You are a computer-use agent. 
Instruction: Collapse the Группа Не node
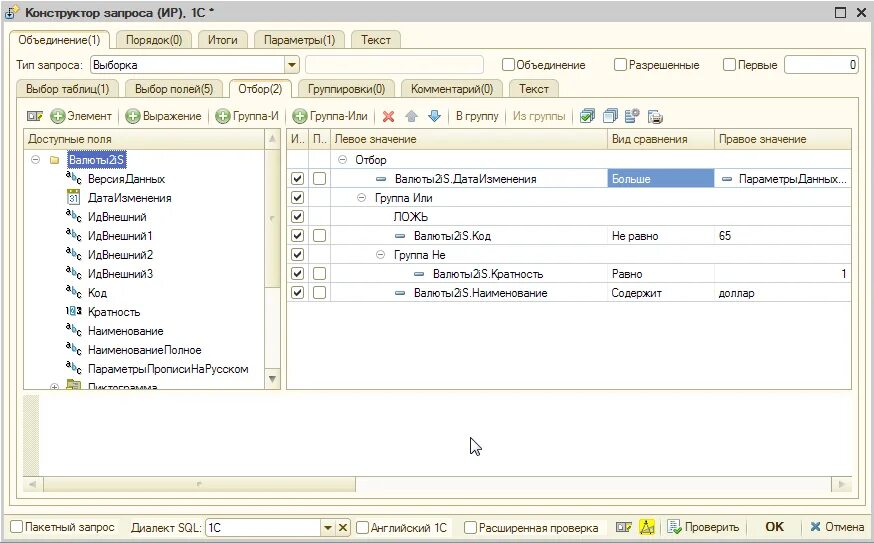[x=380, y=255]
